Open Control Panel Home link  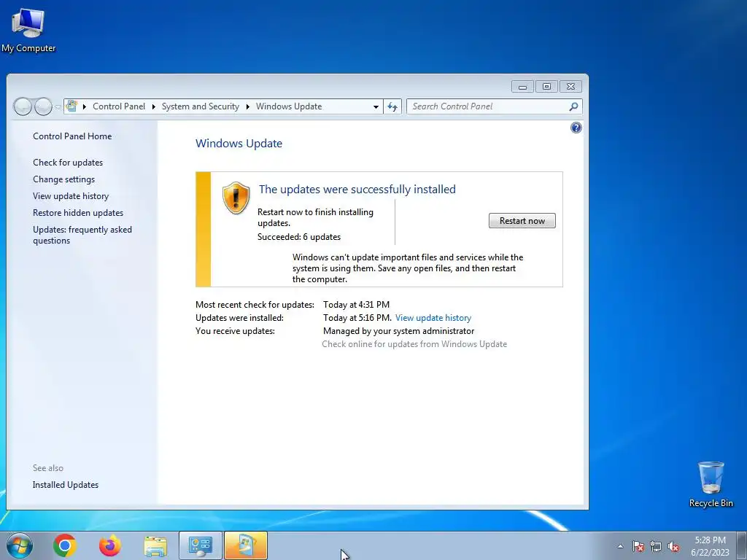click(x=72, y=136)
